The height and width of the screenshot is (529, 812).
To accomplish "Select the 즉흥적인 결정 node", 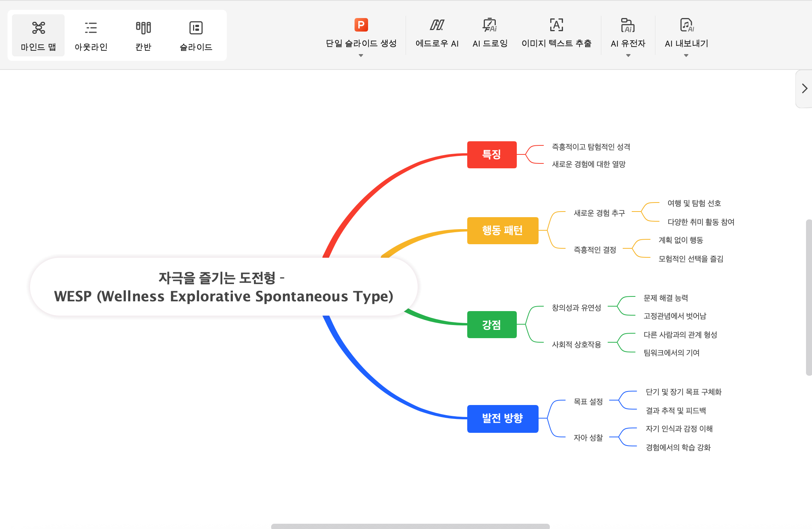I will tap(595, 250).
